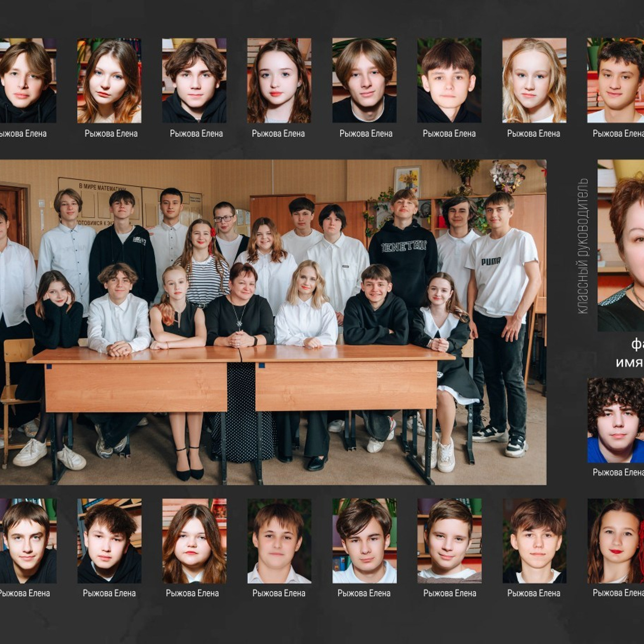Select the name caption under third bottom-row portrait
This screenshot has width=644, height=644.
192,593
